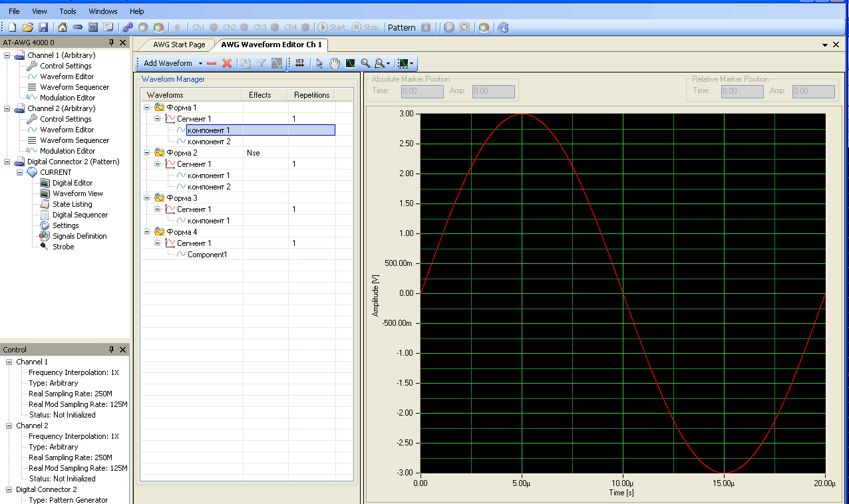This screenshot has width=849, height=504.
Task: Click the Home icon in main toolbar
Action: 63,27
